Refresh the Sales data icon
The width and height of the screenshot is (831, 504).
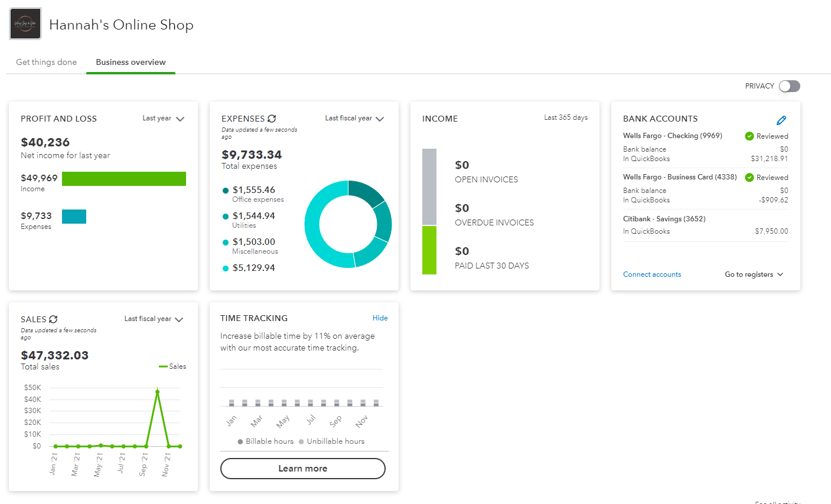53,319
